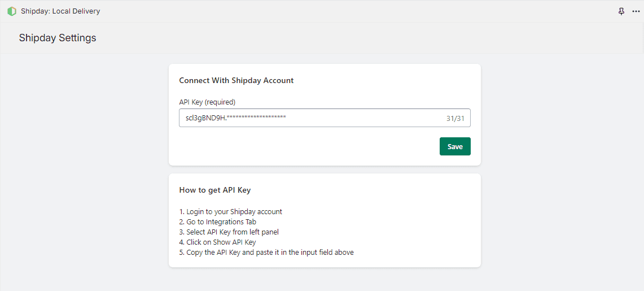The height and width of the screenshot is (291, 644).
Task: Click step 4 'Click on Show API Key'
Action: click(217, 242)
